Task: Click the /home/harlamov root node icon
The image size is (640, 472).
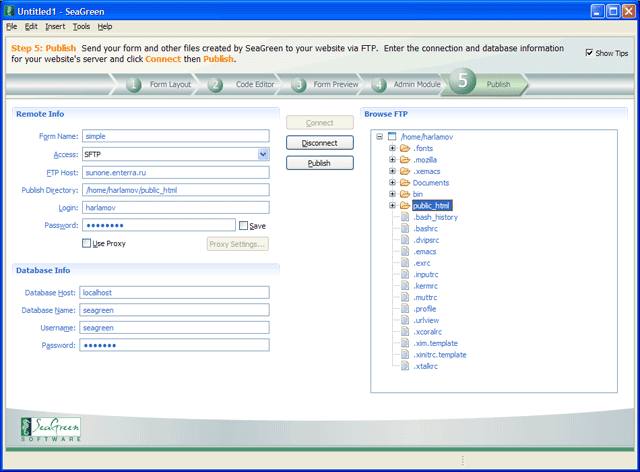Action: (392, 136)
